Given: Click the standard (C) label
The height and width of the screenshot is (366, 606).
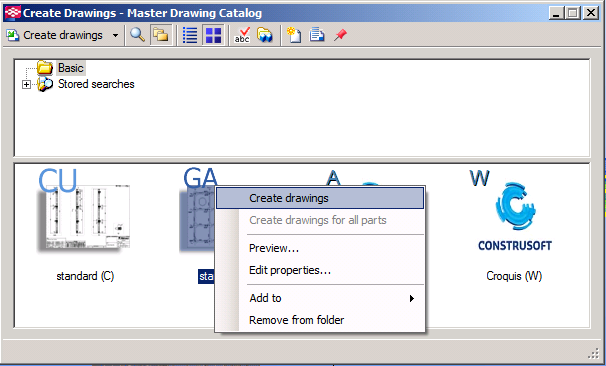Looking at the screenshot, I should [x=85, y=276].
